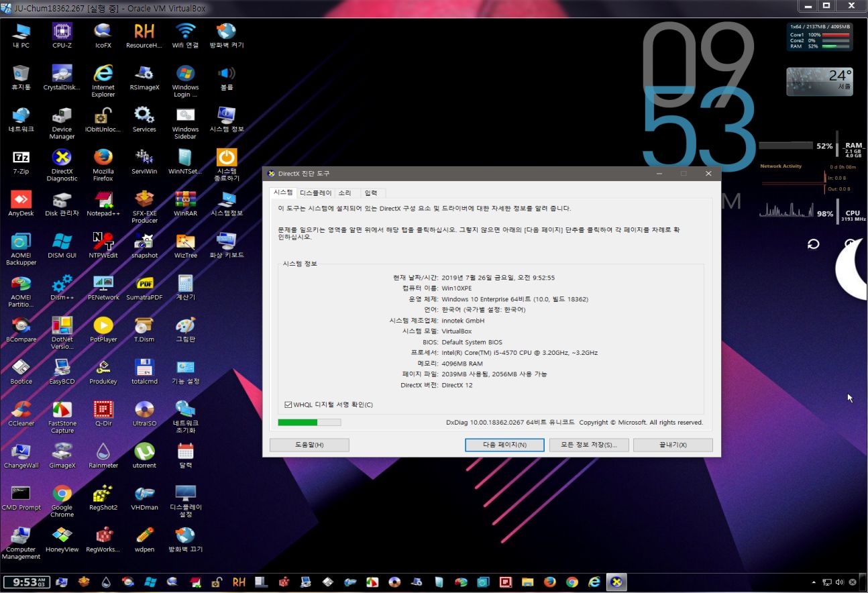Launch DISM GUI desktop shortcut
This screenshot has width=868, height=593.
click(62, 246)
